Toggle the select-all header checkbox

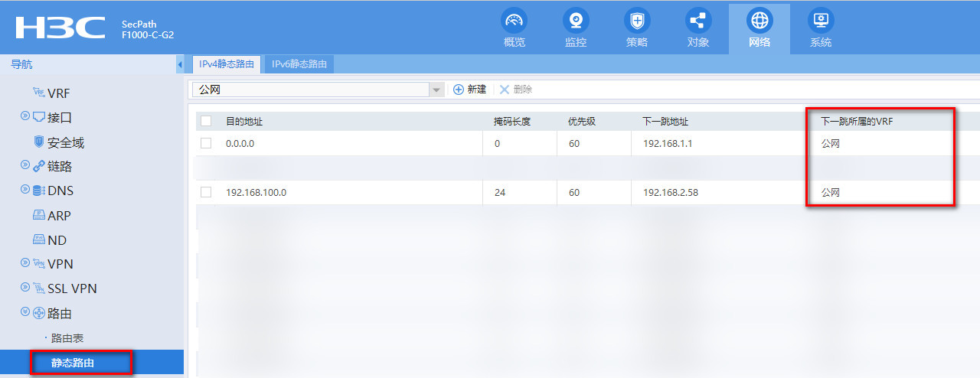205,121
